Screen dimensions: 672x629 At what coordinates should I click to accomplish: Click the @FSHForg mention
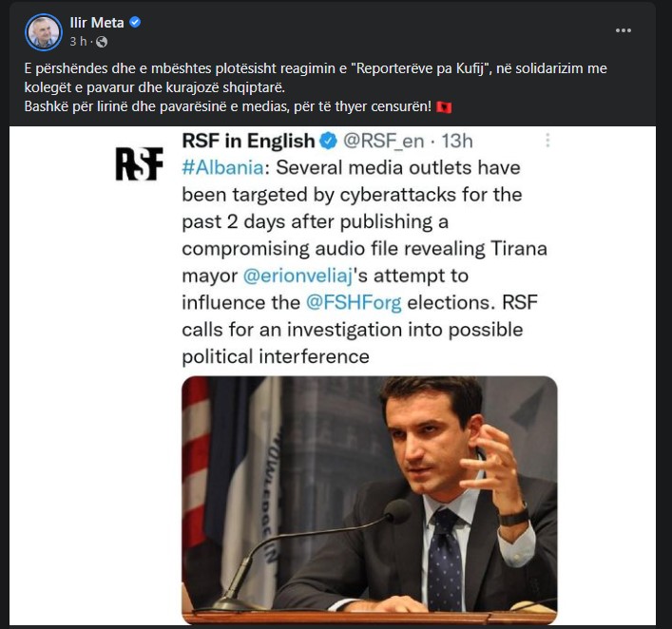[x=350, y=306]
